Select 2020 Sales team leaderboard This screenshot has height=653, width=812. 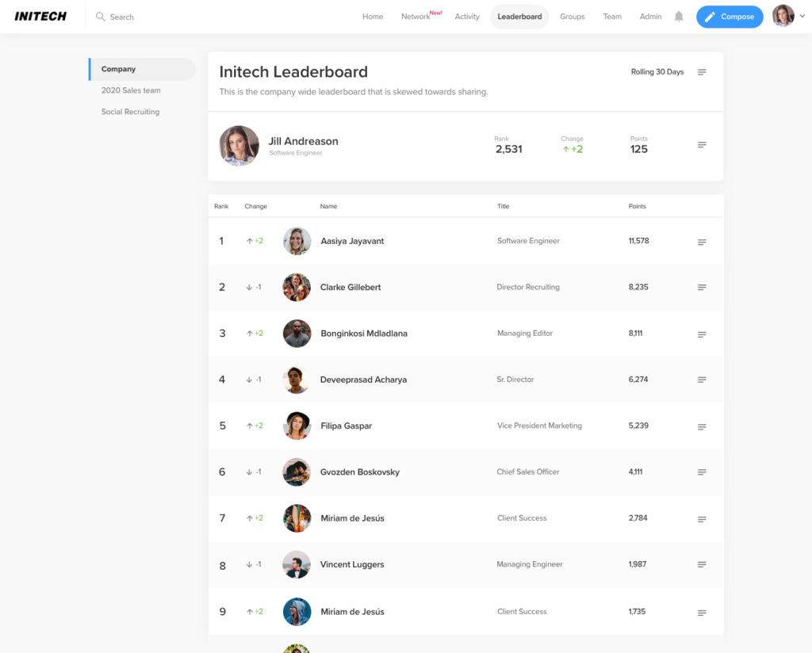coord(131,90)
